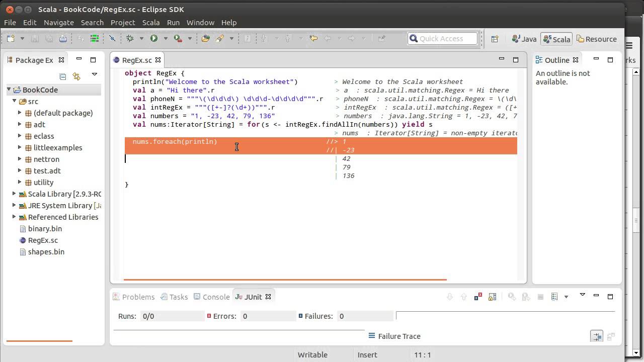
Task: Collapse the BookCode project tree
Action: (x=9, y=90)
